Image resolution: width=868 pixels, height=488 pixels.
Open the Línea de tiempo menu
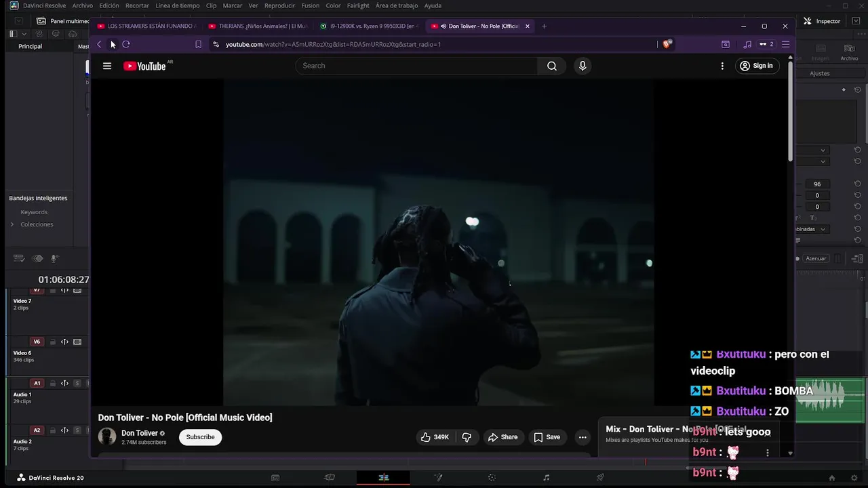tap(178, 5)
